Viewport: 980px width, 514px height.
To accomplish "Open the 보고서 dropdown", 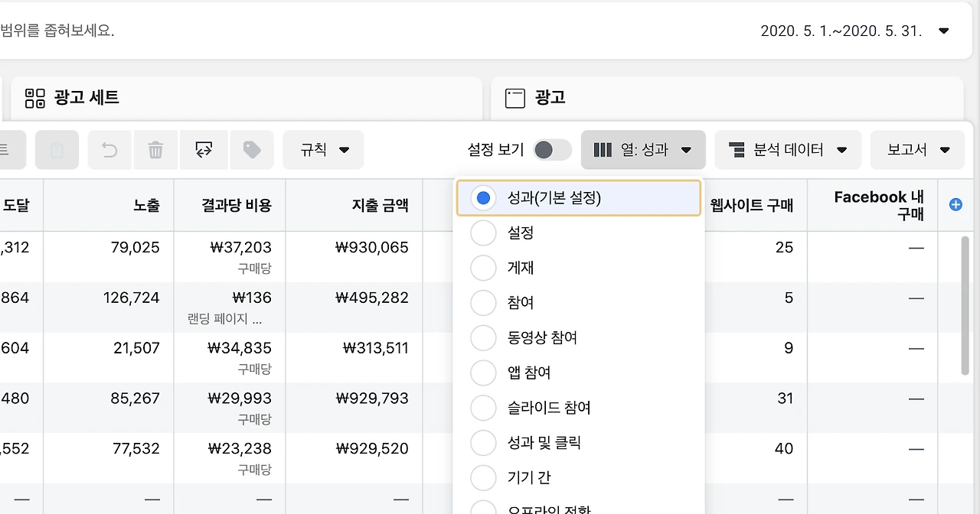I will pyautogui.click(x=917, y=150).
